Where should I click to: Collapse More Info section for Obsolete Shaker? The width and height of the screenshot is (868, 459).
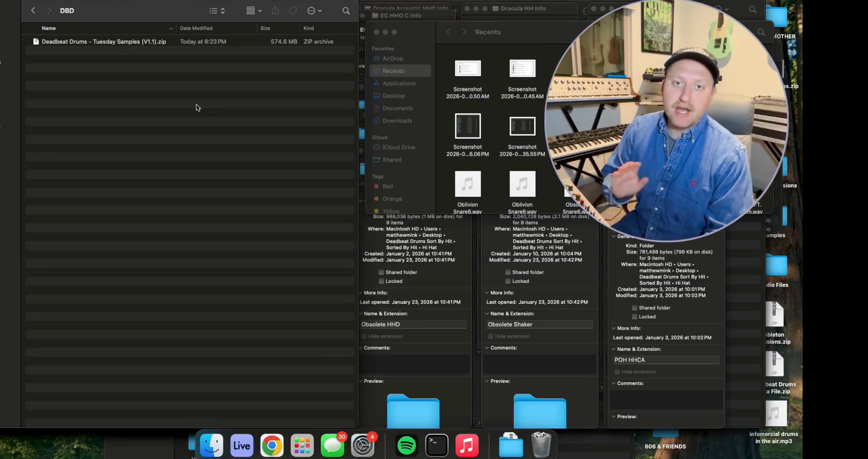487,293
